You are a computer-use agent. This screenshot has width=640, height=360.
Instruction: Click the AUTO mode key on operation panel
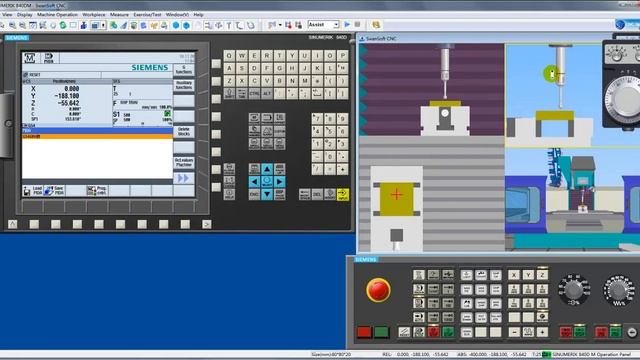[419, 317]
